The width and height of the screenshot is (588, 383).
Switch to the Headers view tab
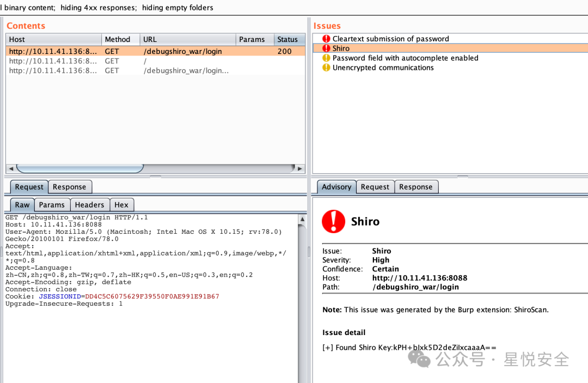[x=89, y=205]
